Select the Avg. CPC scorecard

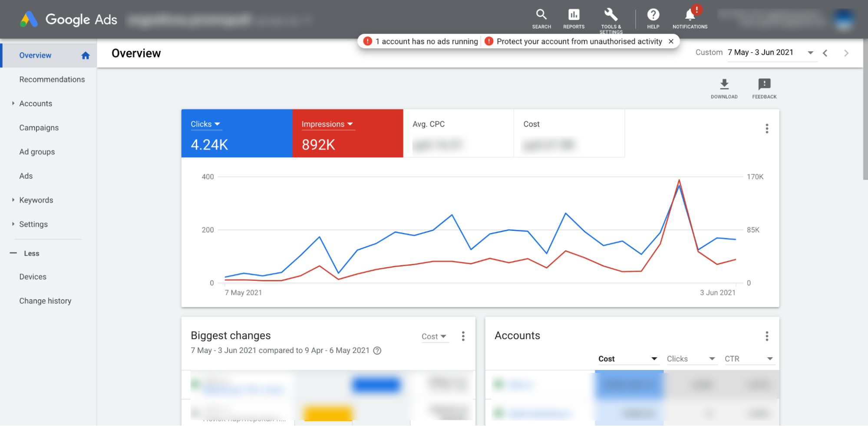459,133
